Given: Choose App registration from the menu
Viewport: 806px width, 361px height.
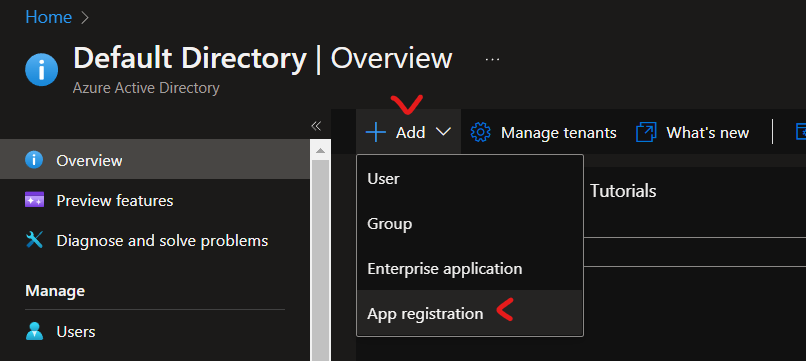Looking at the screenshot, I should 470,313.
